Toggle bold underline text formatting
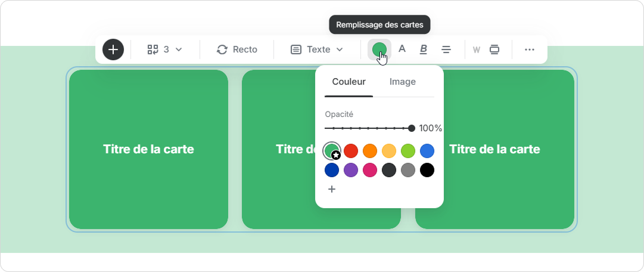Viewport: 644px width, 272px height. click(x=424, y=50)
